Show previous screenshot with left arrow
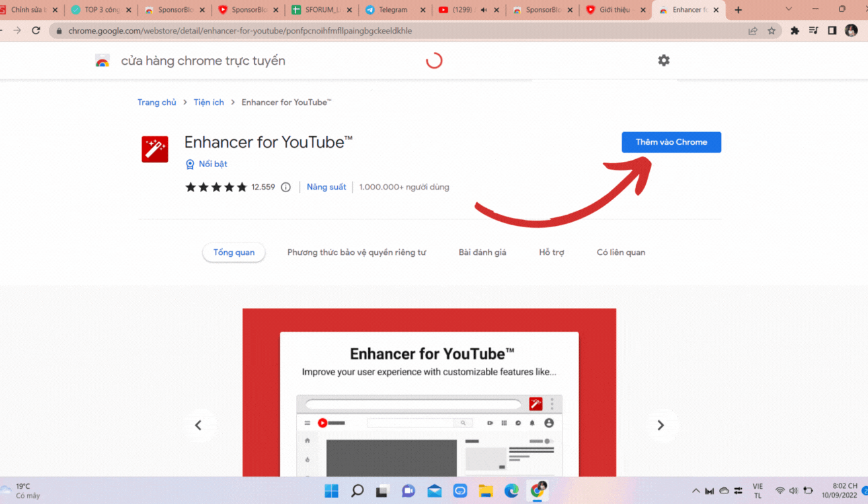The image size is (868, 504). click(198, 425)
